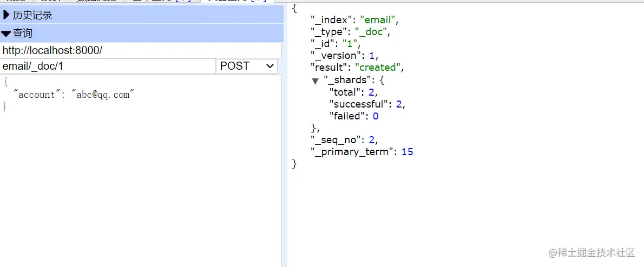Select the "result" key in the response
This screenshot has height=267, width=644.
(x=330, y=67)
